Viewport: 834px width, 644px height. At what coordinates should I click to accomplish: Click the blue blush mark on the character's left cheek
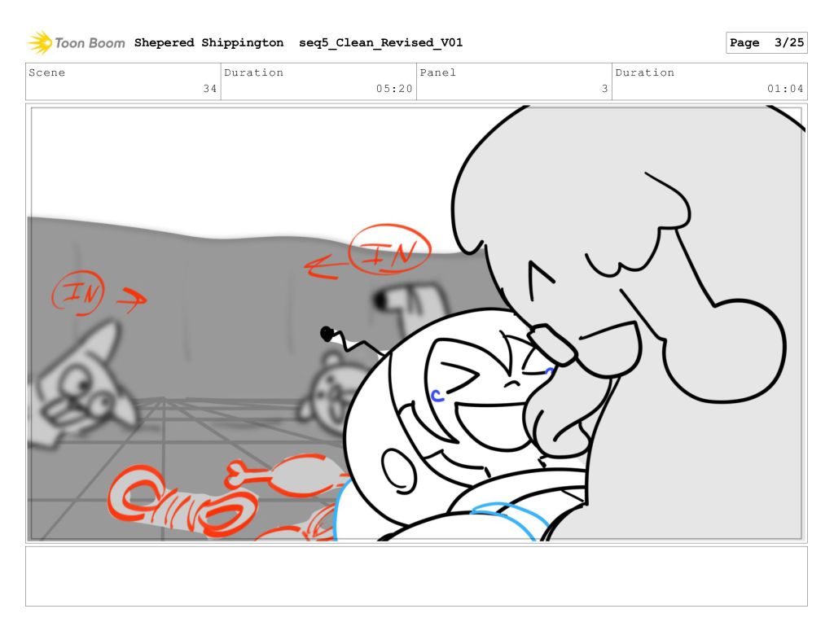[x=438, y=396]
